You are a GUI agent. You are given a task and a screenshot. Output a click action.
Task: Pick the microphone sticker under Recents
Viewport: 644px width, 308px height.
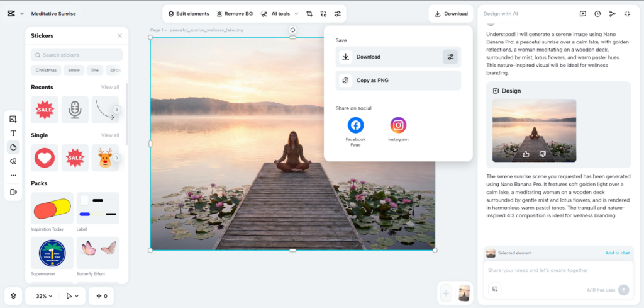point(75,110)
